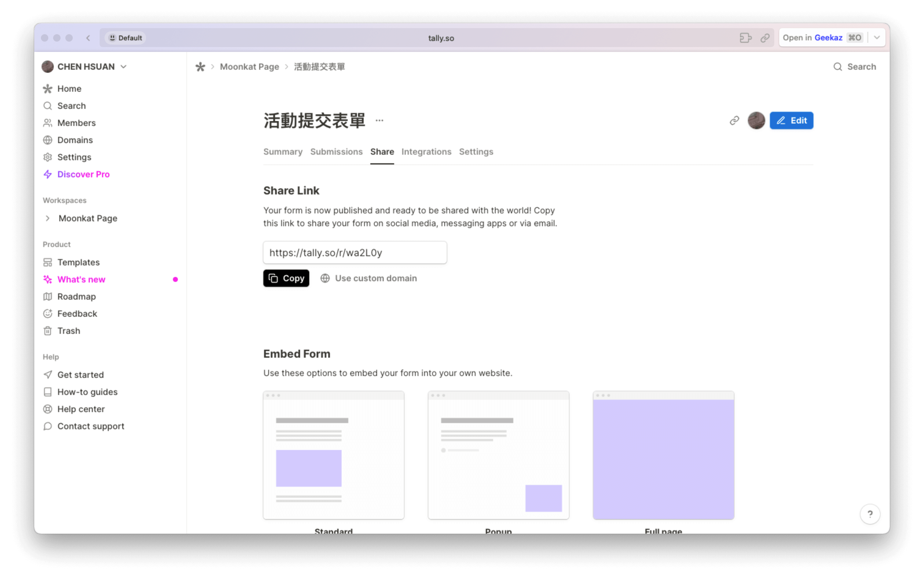Click the user avatar next to Edit

pyautogui.click(x=756, y=121)
